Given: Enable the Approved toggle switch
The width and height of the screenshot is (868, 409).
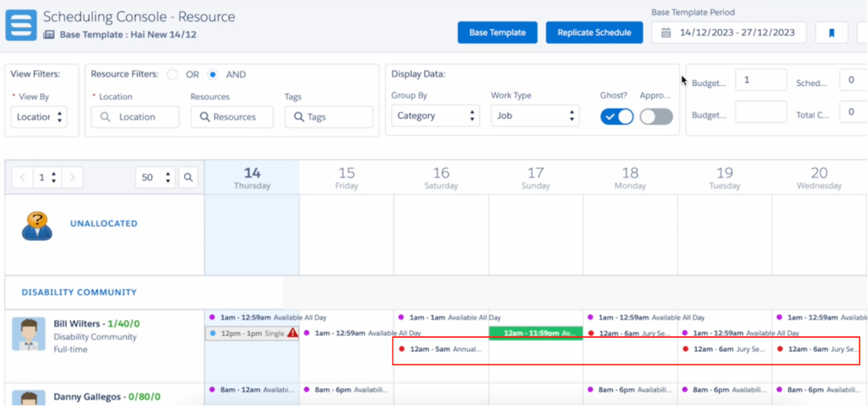Looking at the screenshot, I should (x=656, y=116).
